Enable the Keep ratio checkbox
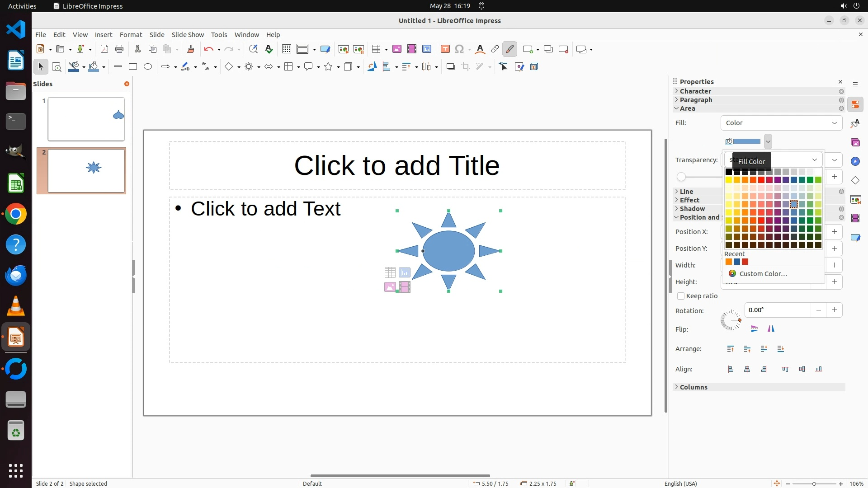868x488 pixels. pyautogui.click(x=681, y=296)
